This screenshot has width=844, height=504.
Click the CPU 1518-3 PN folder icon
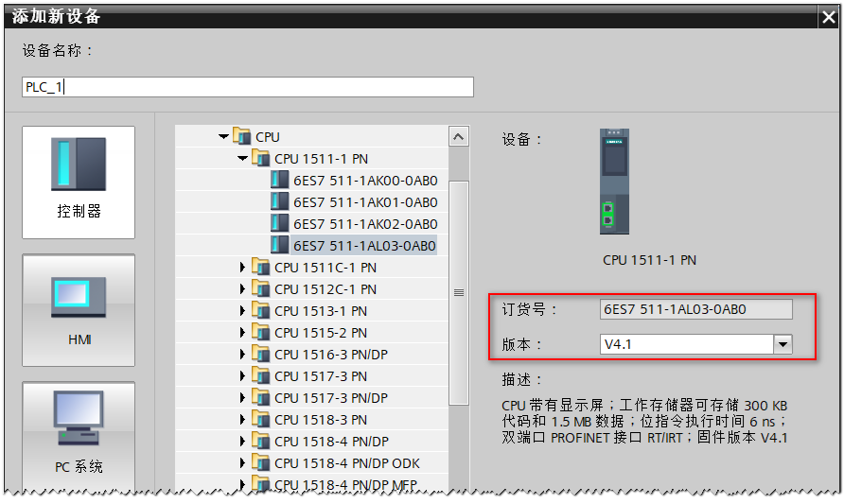[261, 420]
